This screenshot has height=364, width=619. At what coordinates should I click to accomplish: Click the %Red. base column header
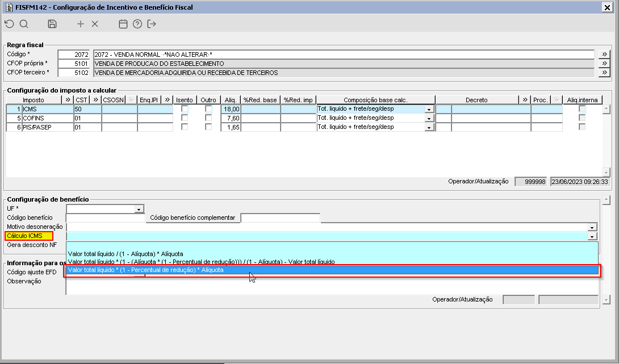point(261,100)
